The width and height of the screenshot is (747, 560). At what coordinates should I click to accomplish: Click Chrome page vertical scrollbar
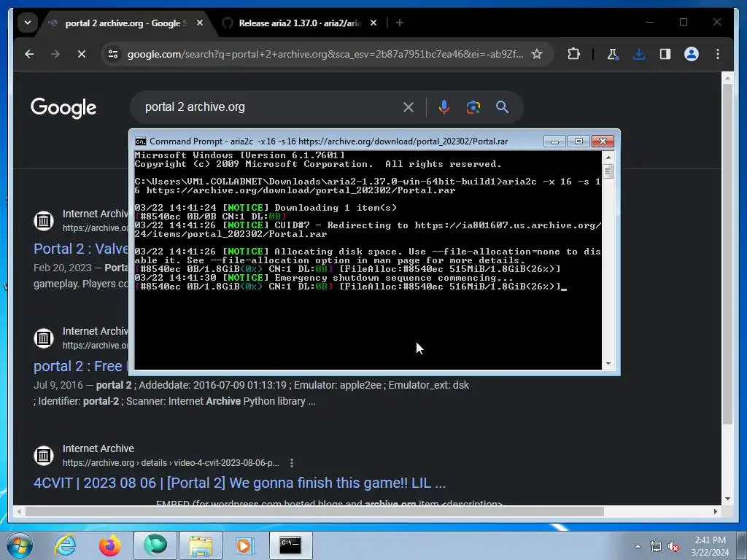(727, 254)
